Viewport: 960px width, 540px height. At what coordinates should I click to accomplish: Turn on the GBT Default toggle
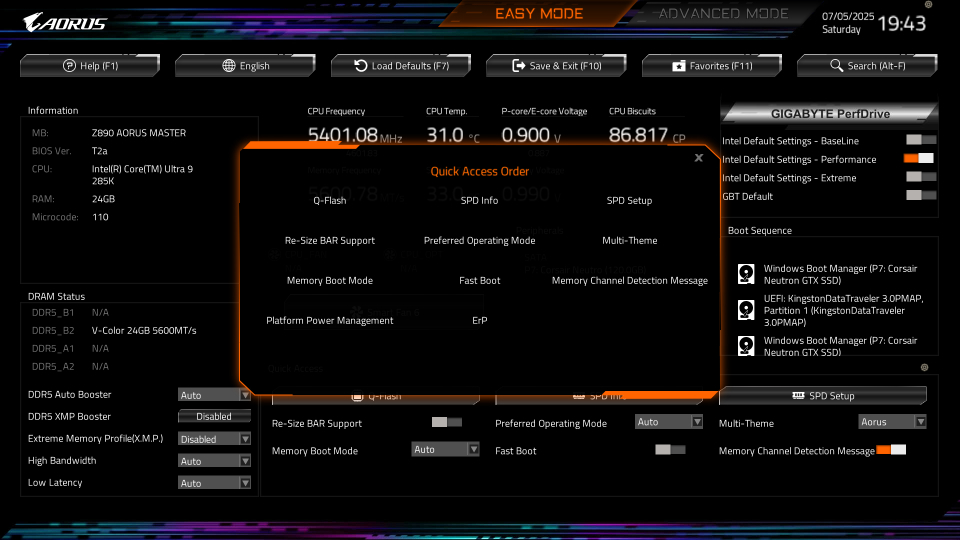920,196
